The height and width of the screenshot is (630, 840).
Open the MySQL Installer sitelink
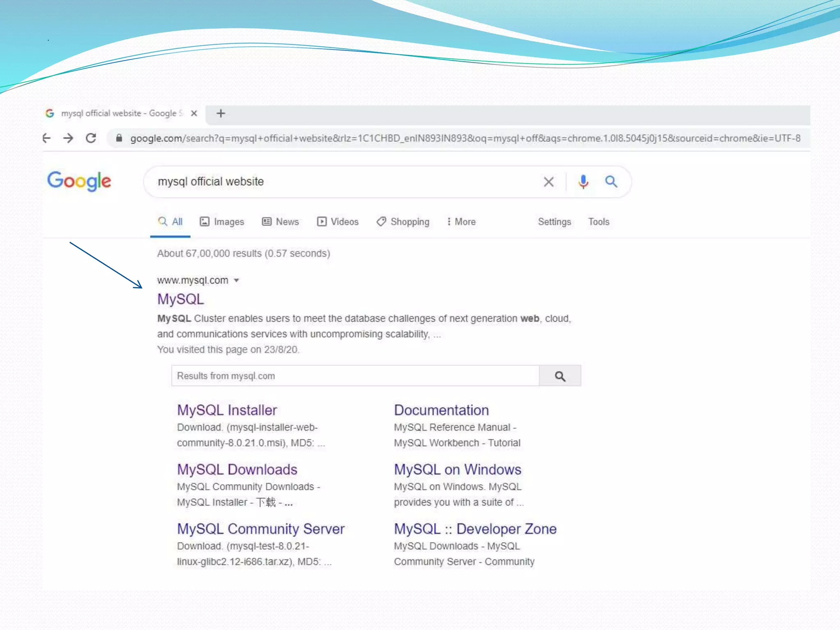click(x=227, y=410)
